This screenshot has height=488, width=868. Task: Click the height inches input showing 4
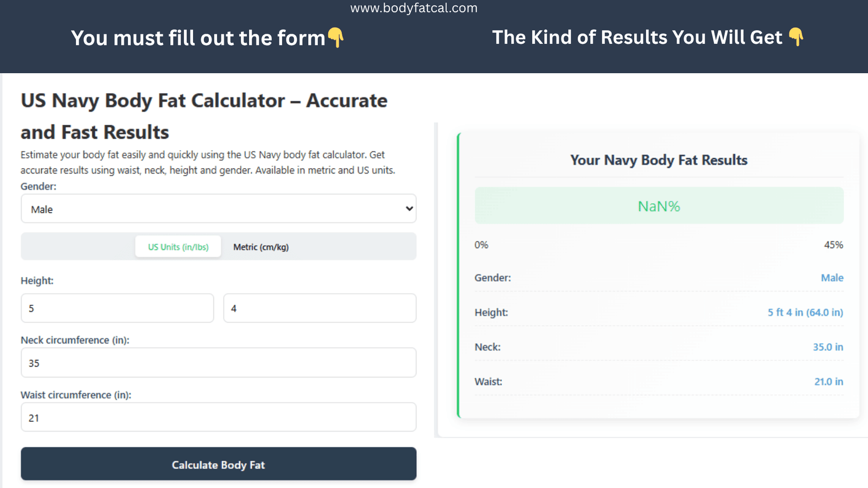click(x=320, y=308)
